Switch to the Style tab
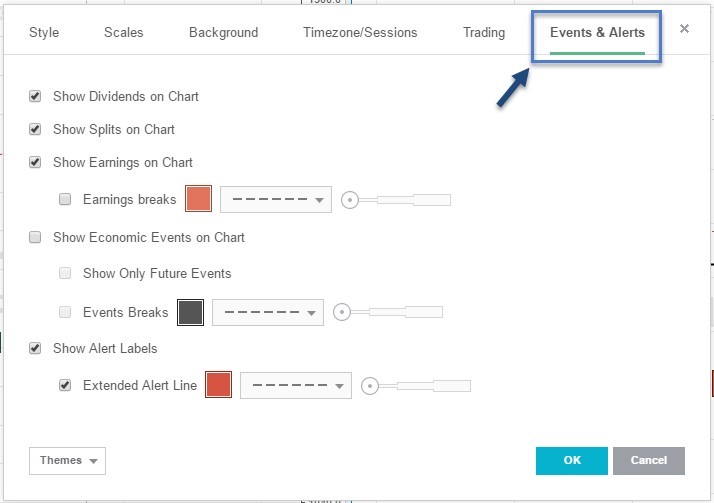 (44, 32)
